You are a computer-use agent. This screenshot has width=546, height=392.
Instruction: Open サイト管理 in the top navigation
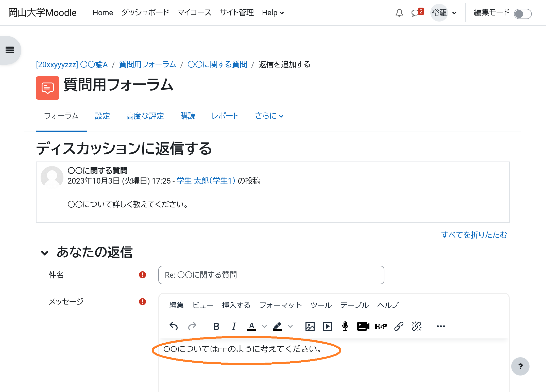click(x=237, y=12)
